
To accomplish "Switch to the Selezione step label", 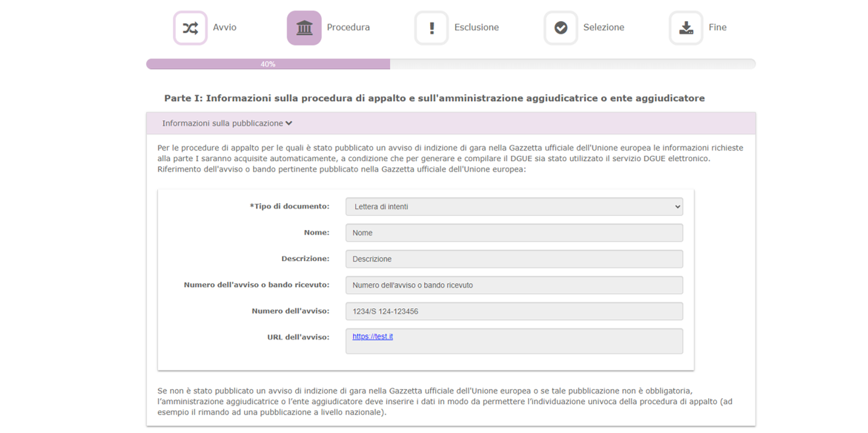I will pos(603,28).
